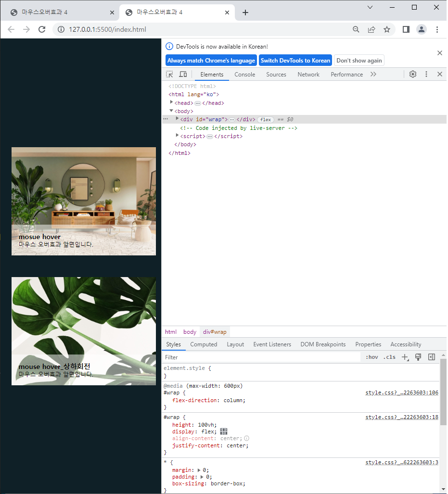Image resolution: width=448 pixels, height=494 pixels.
Task: Show more DevTools tabs chevron
Action: point(373,75)
